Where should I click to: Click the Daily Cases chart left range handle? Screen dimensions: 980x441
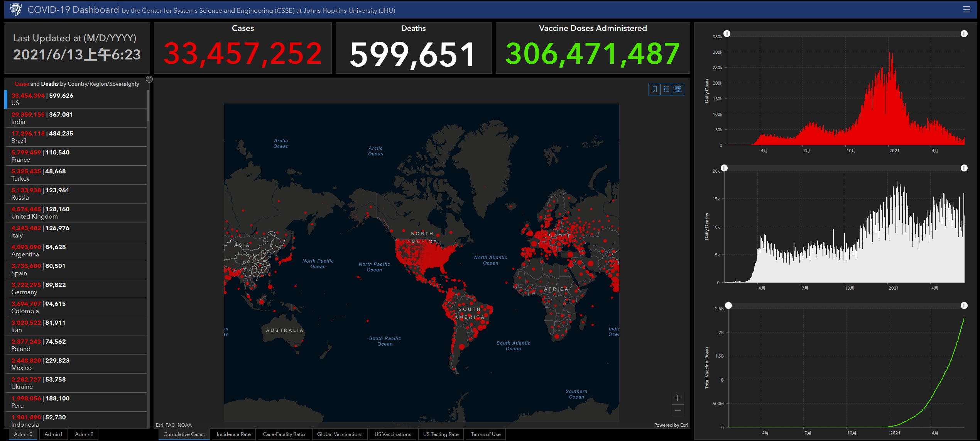(727, 34)
